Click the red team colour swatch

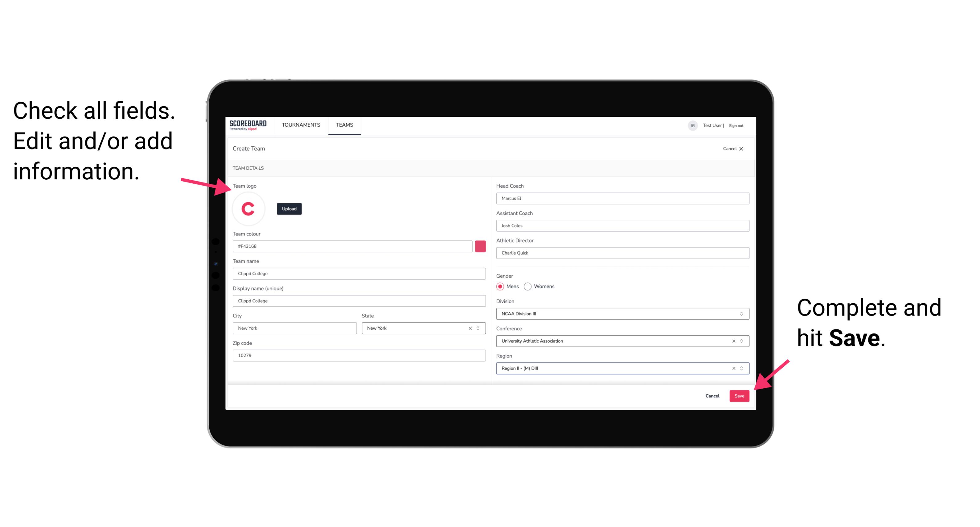[x=480, y=246]
